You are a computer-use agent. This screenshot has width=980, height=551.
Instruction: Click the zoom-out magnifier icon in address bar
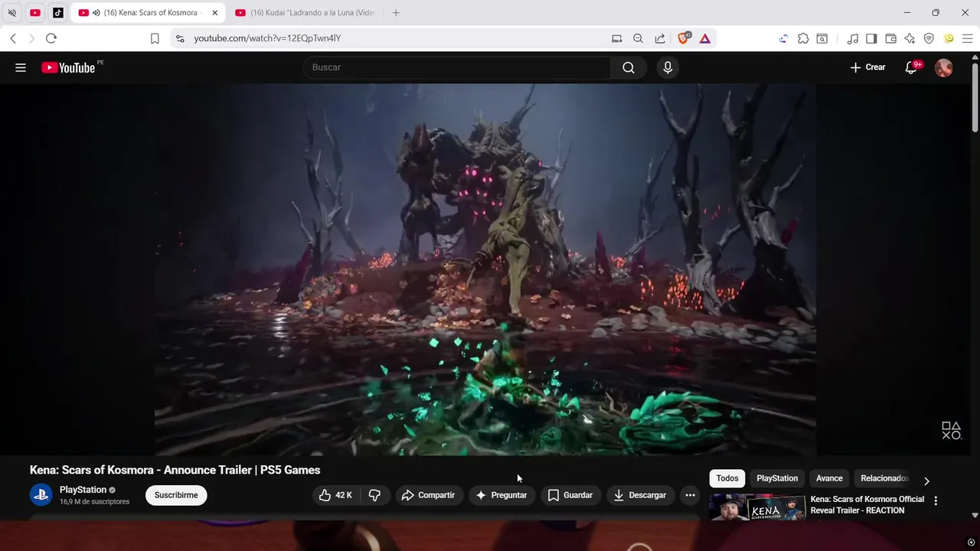[638, 38]
